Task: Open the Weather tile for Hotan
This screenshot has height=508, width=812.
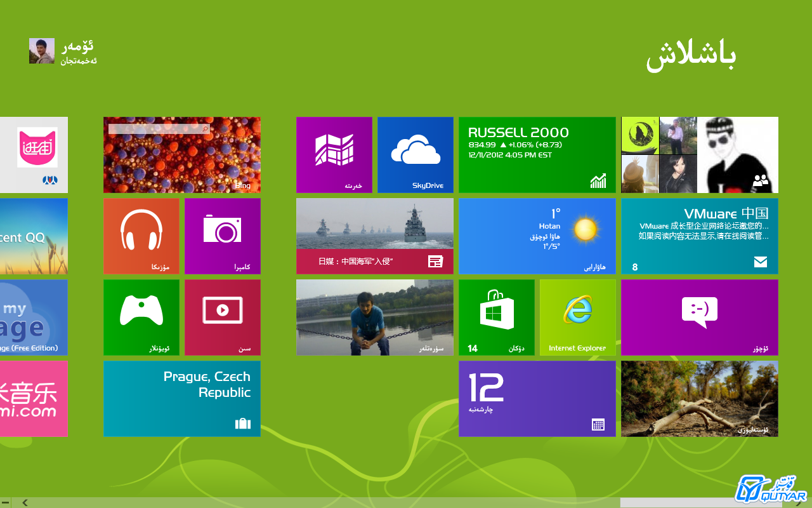Action: point(537,236)
